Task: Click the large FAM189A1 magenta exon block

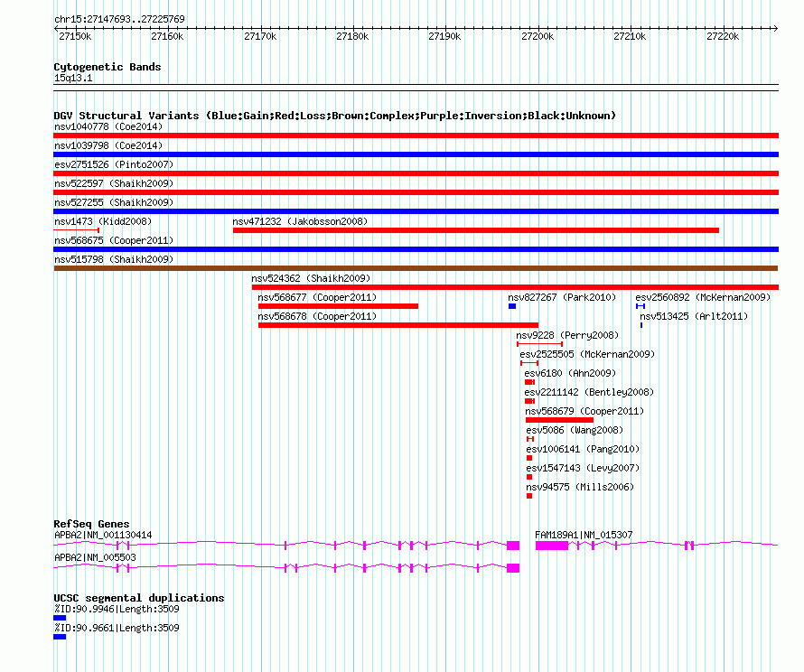Action: (x=552, y=546)
